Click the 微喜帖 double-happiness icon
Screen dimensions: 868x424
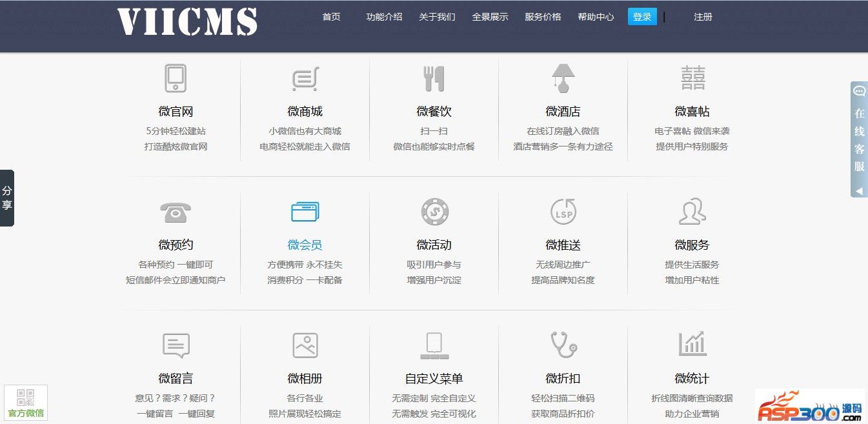(692, 78)
